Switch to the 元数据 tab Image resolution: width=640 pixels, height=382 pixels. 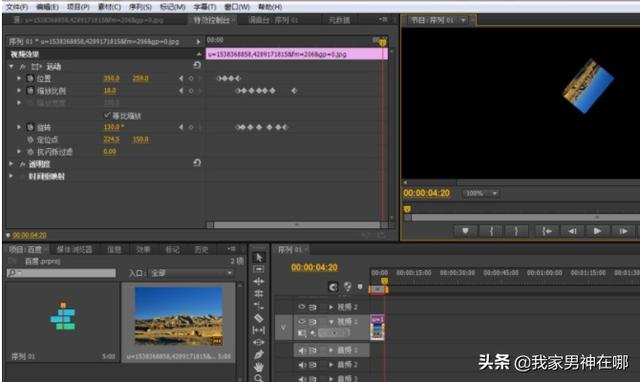tap(339, 20)
